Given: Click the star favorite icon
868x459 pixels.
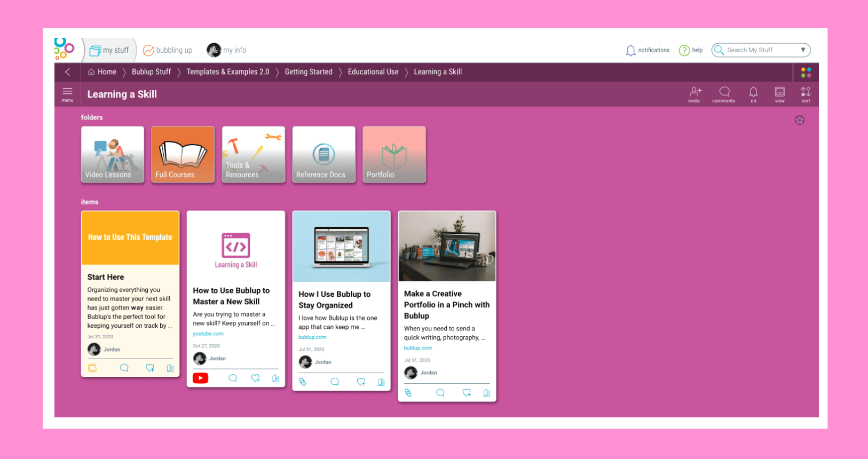Looking at the screenshot, I should pos(800,120).
